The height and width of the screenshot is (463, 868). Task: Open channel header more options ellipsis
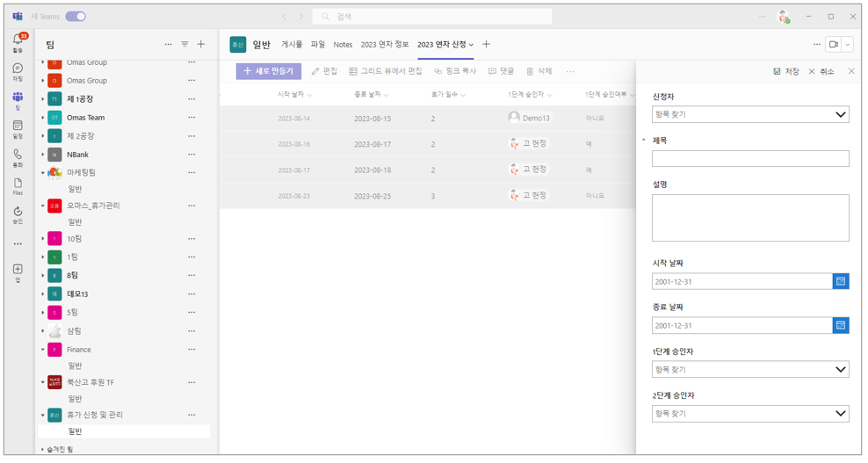click(817, 44)
